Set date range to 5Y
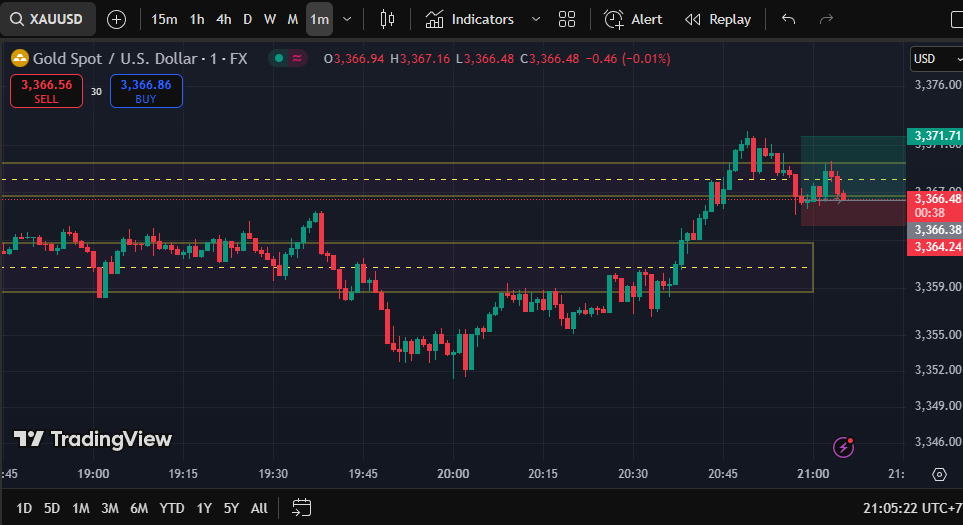Screen dimensions: 963x525 (231, 508)
